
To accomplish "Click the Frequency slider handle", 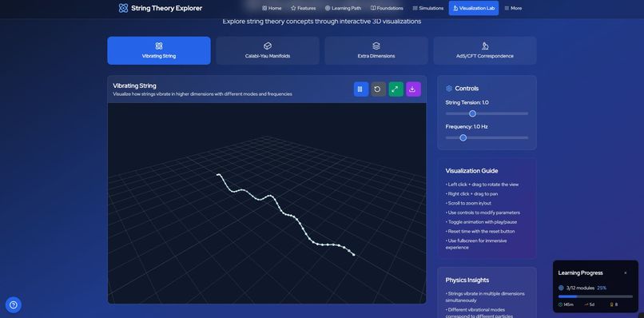I will click(x=463, y=137).
